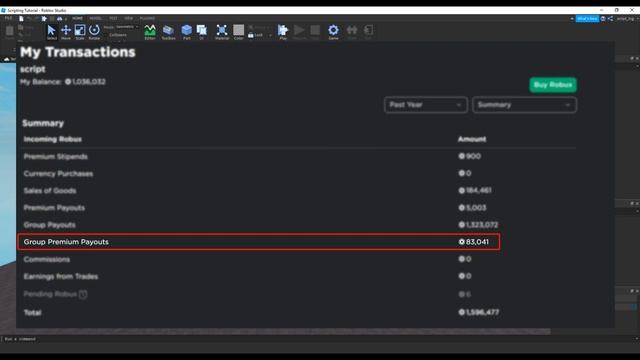Screen dimensions: 640x360
Task: Start playtest with Play icon
Action: (x=283, y=32)
